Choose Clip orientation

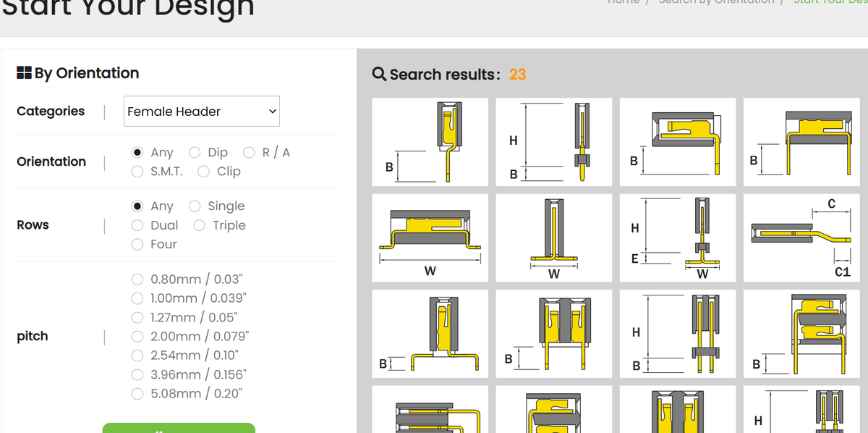(x=204, y=172)
